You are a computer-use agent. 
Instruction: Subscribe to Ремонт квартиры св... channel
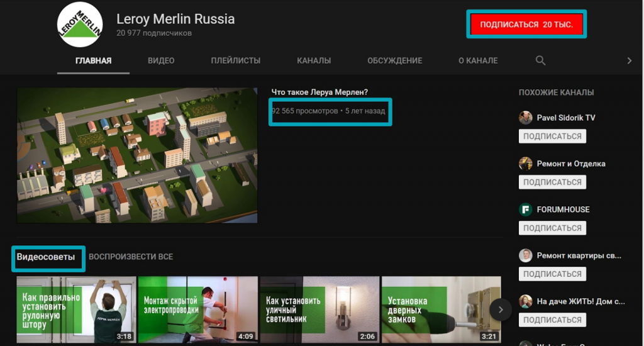tap(552, 274)
